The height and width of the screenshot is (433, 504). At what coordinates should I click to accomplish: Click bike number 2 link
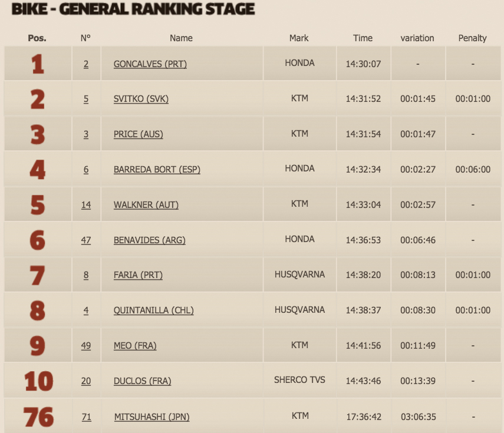(86, 64)
